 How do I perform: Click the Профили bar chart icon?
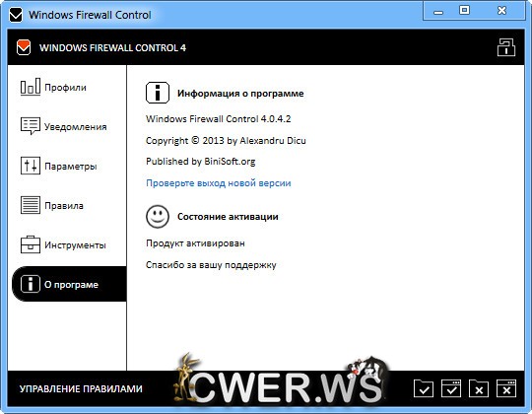[31, 87]
